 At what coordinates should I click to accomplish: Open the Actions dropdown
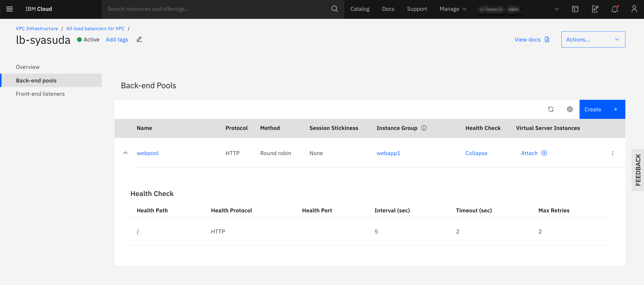coord(593,39)
